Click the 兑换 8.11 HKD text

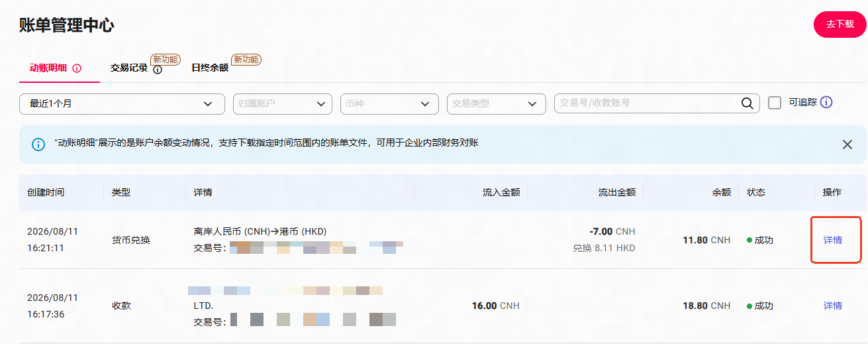tap(604, 249)
